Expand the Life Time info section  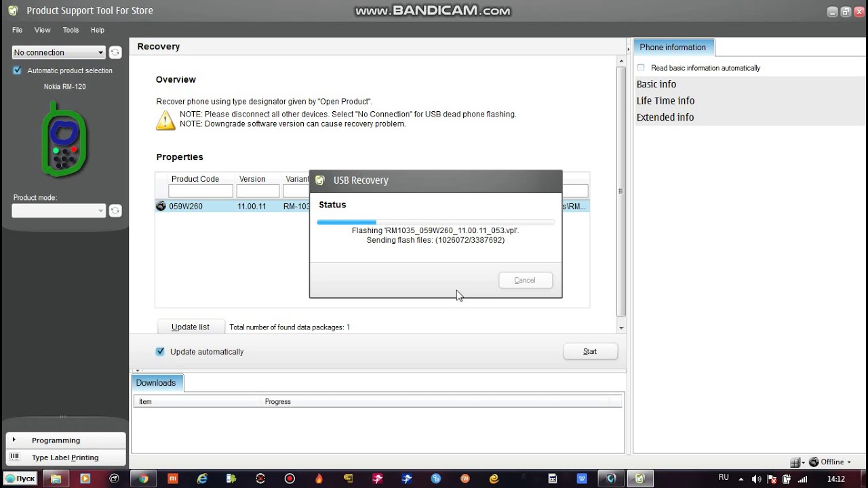coord(665,100)
